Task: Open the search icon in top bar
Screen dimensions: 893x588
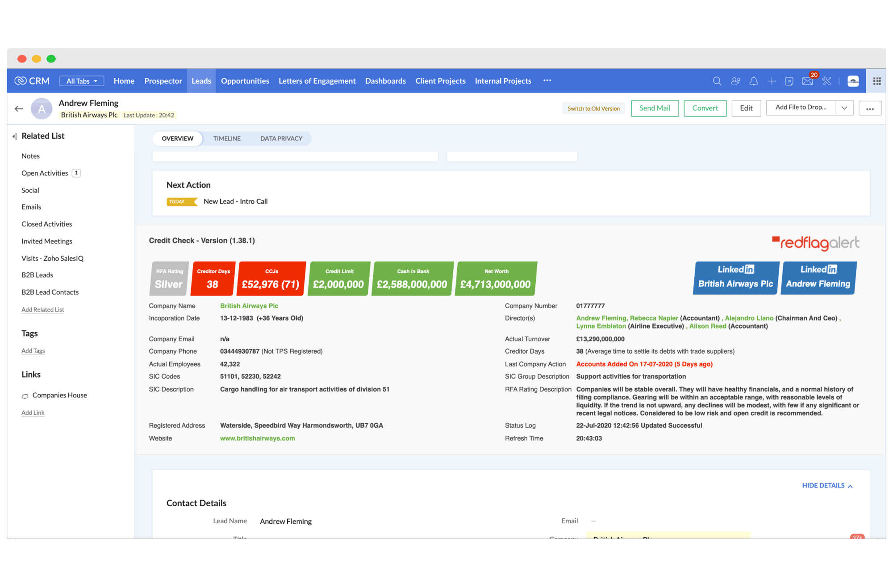Action: point(717,81)
